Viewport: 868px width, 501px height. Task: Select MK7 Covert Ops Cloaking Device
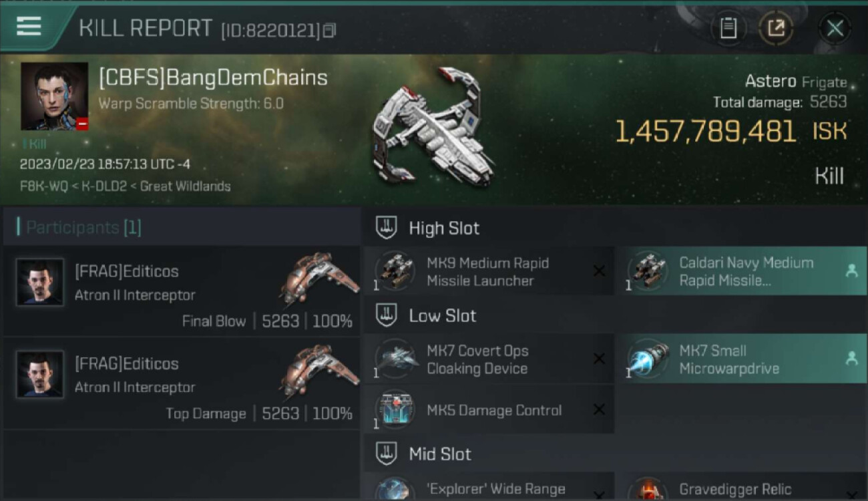[x=488, y=359]
